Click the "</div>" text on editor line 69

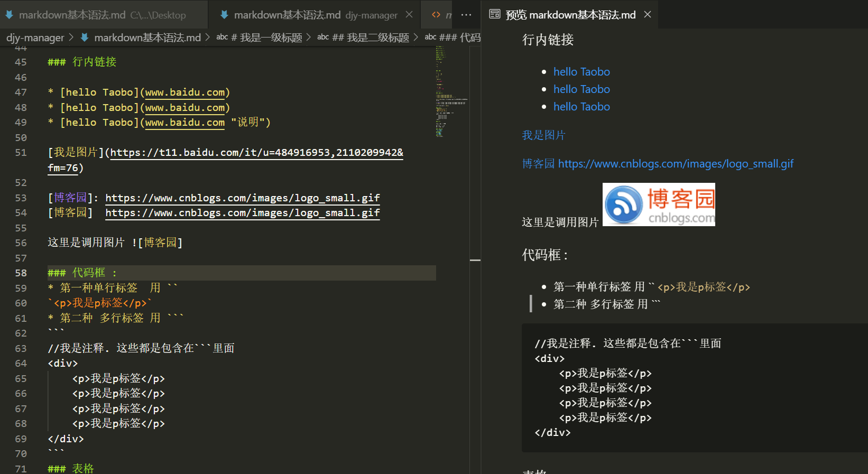[x=66, y=439]
